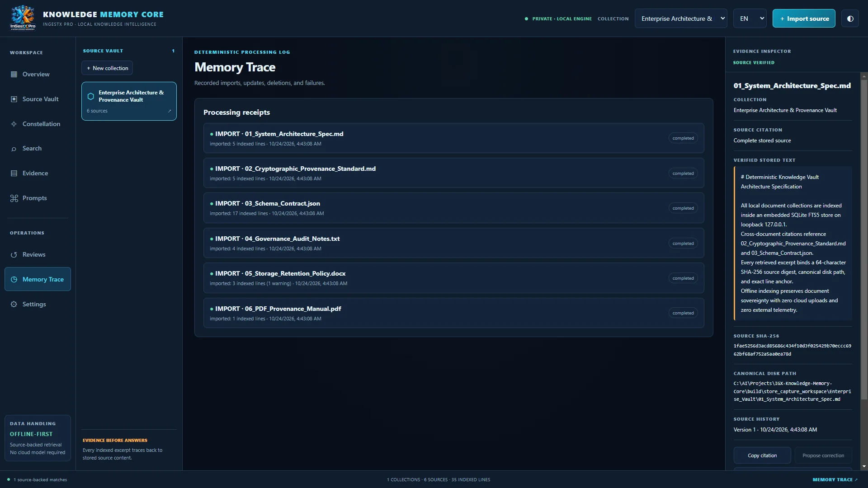
Task: Click the Memory Trace clock icon
Action: [14, 279]
